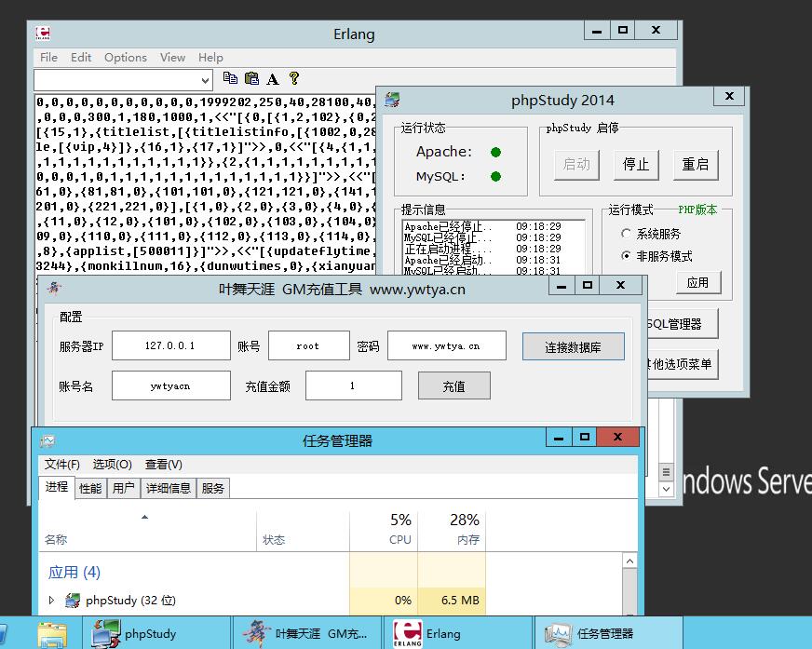812x649 pixels.
Task: Switch to the 详细信息 tab
Action: [169, 488]
